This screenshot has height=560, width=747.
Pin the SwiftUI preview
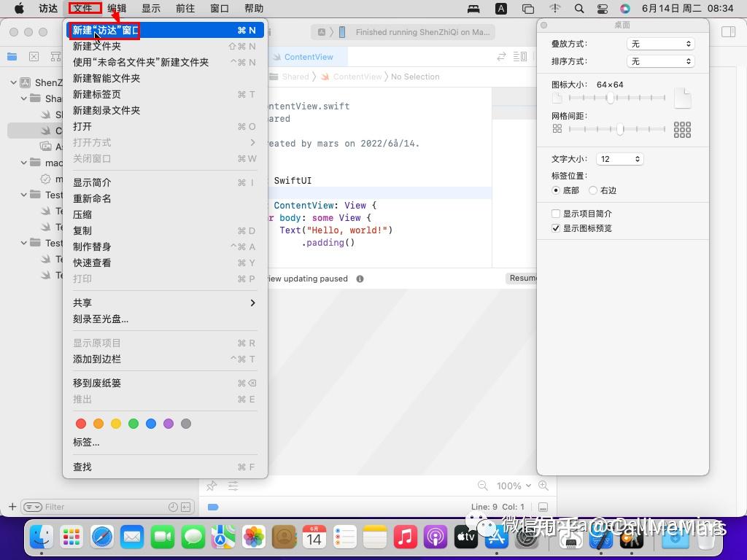click(212, 486)
